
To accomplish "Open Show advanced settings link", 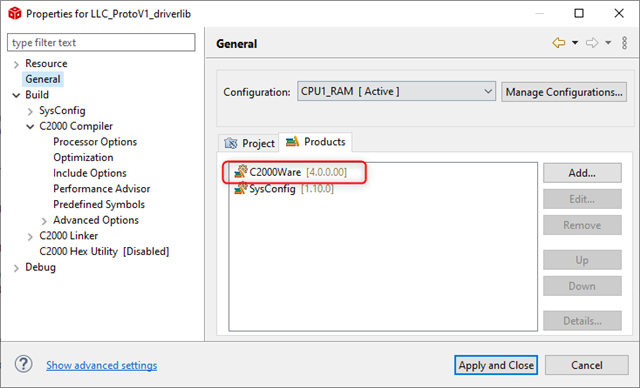I will [x=101, y=365].
